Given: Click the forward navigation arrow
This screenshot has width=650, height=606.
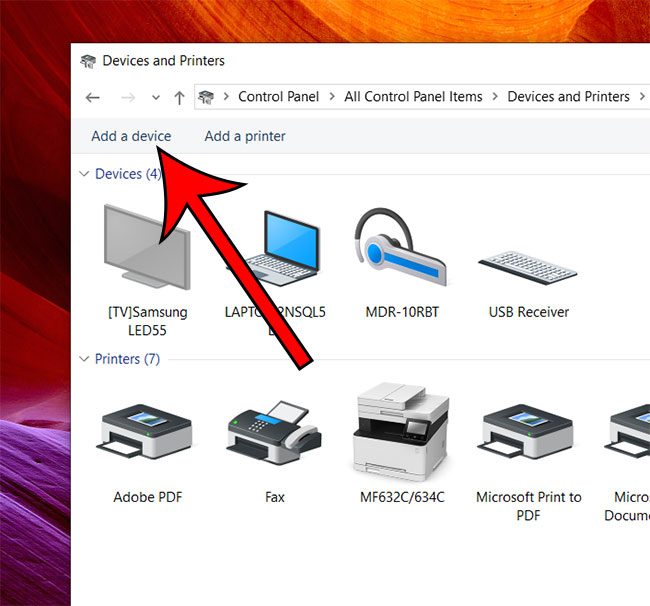Looking at the screenshot, I should click(x=128, y=98).
